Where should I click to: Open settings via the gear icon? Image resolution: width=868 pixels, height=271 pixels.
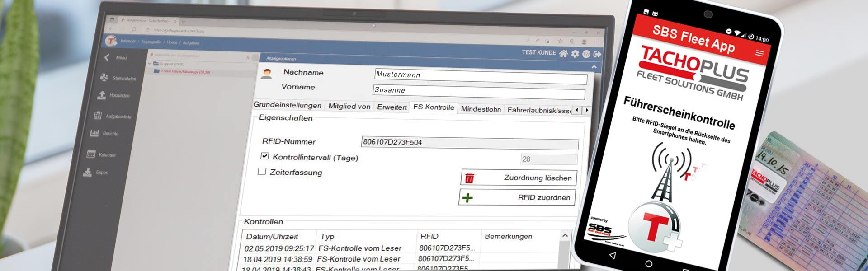[x=575, y=54]
